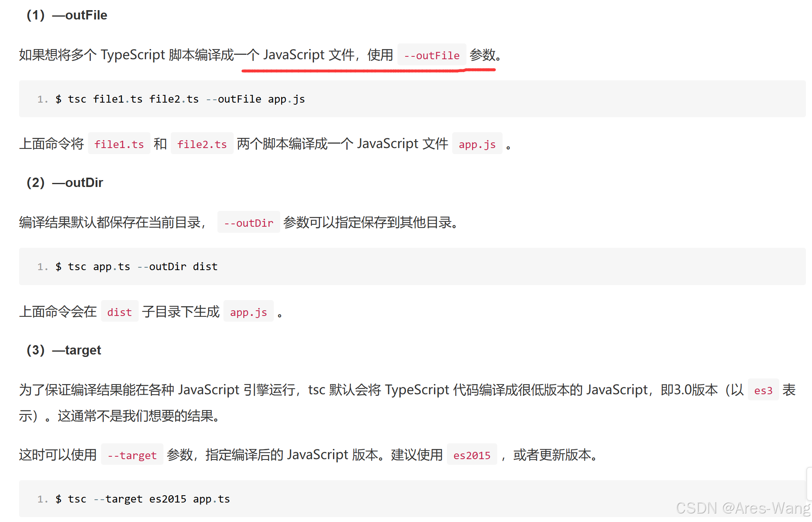Click the es3 code tag

tap(763, 390)
